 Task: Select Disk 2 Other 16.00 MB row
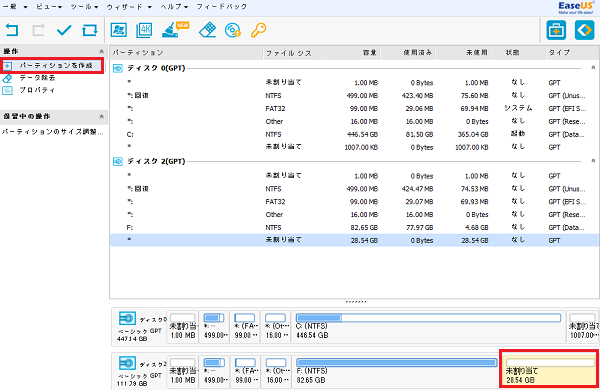[x=354, y=215]
